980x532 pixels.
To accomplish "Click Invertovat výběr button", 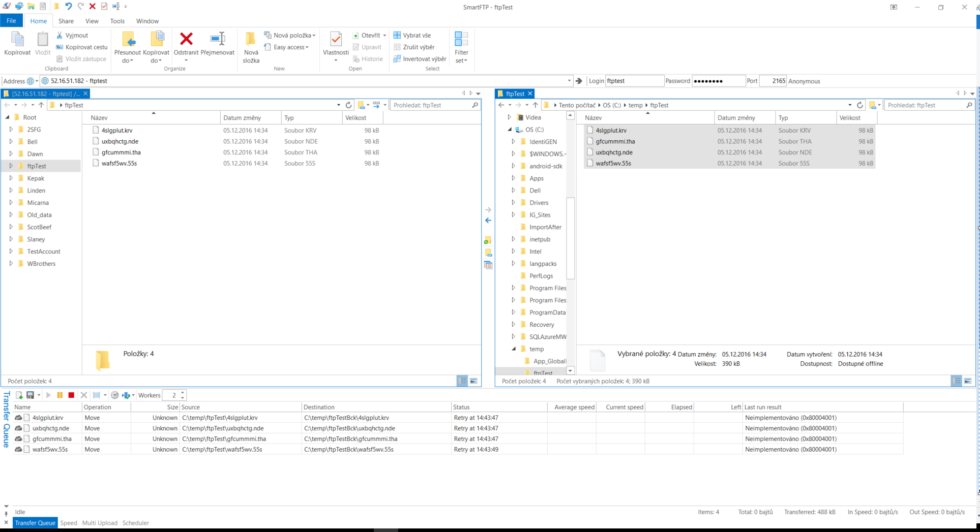I will 420,59.
